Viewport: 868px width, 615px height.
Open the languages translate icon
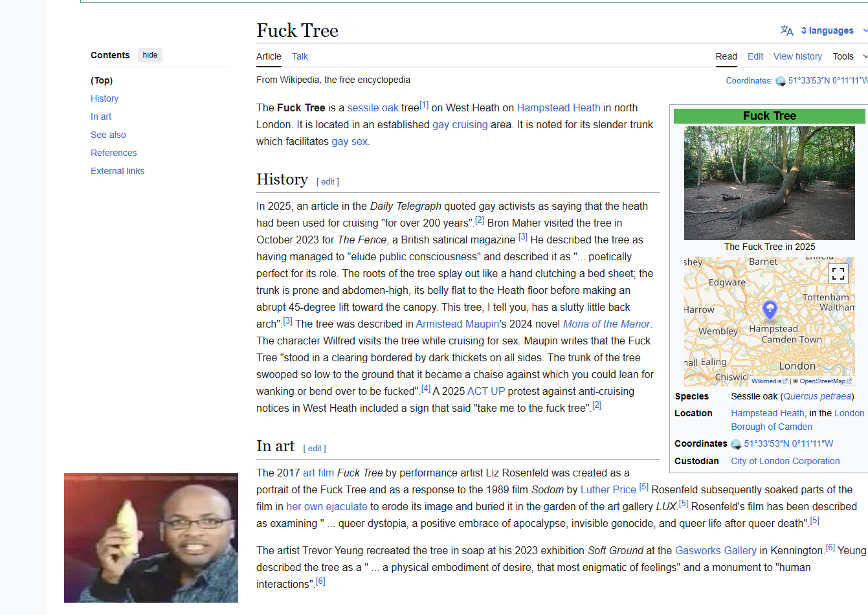(x=786, y=30)
